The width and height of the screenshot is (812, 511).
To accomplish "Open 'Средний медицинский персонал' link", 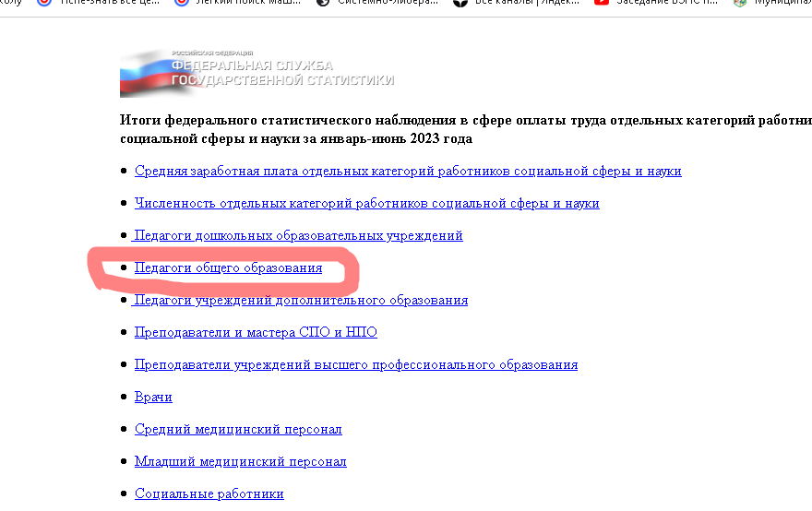I will click(238, 429).
